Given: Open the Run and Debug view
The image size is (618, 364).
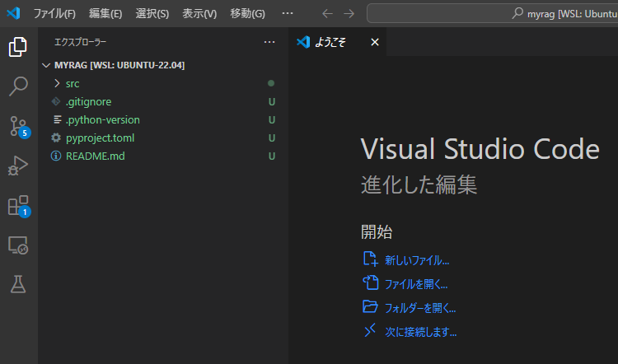Looking at the screenshot, I should point(18,166).
